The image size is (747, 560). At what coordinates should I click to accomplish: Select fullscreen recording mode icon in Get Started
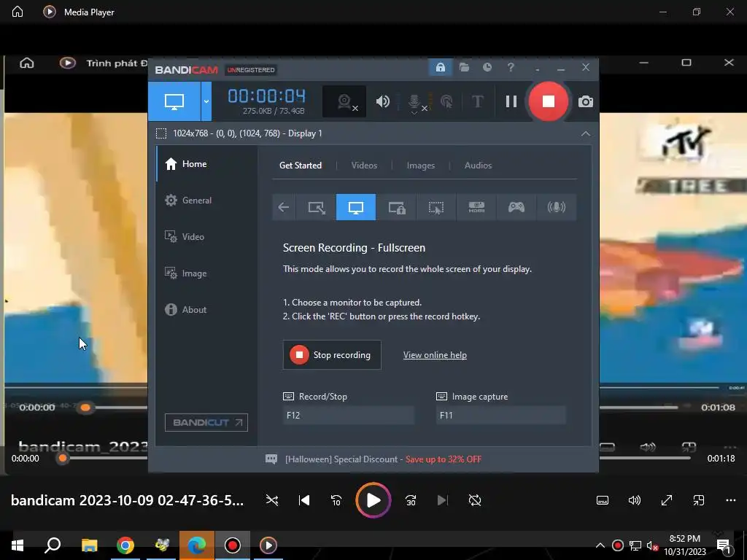(x=356, y=207)
